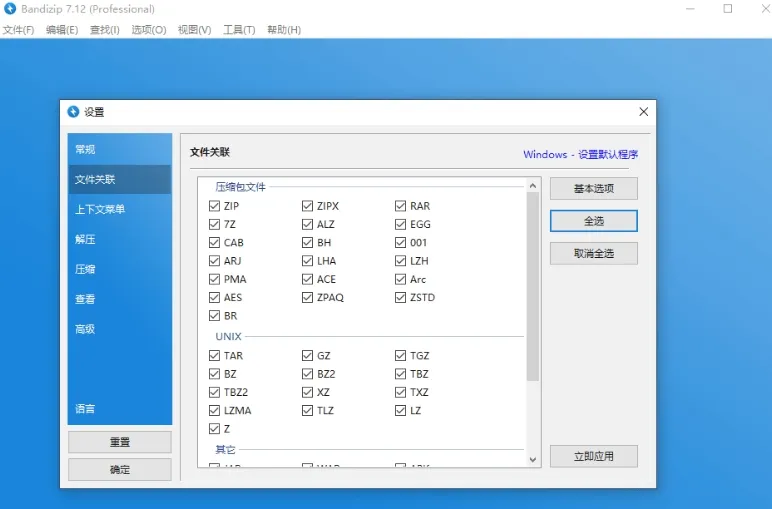The image size is (772, 509).
Task: Click the Bandizip logo in title bar
Action: (x=10, y=8)
